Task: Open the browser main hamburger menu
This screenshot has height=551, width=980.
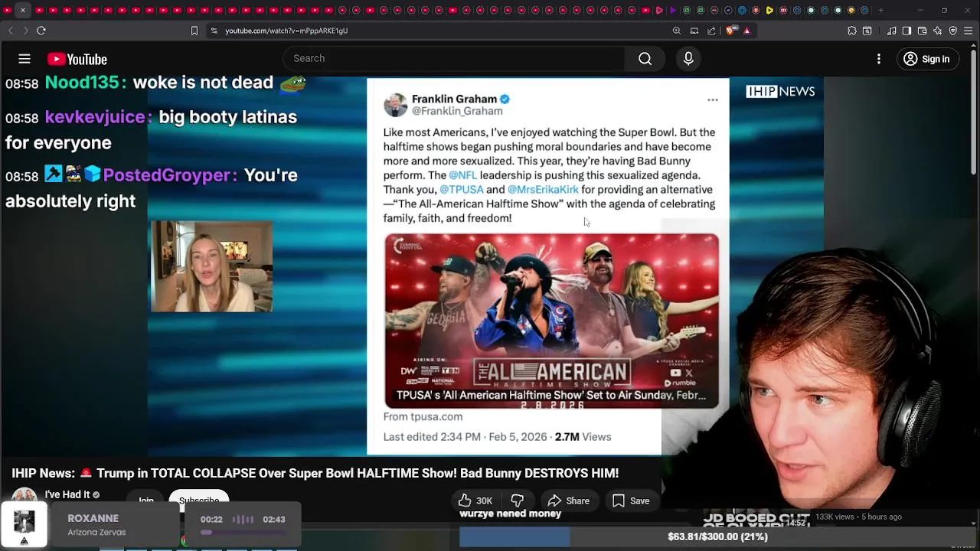Action: [969, 31]
